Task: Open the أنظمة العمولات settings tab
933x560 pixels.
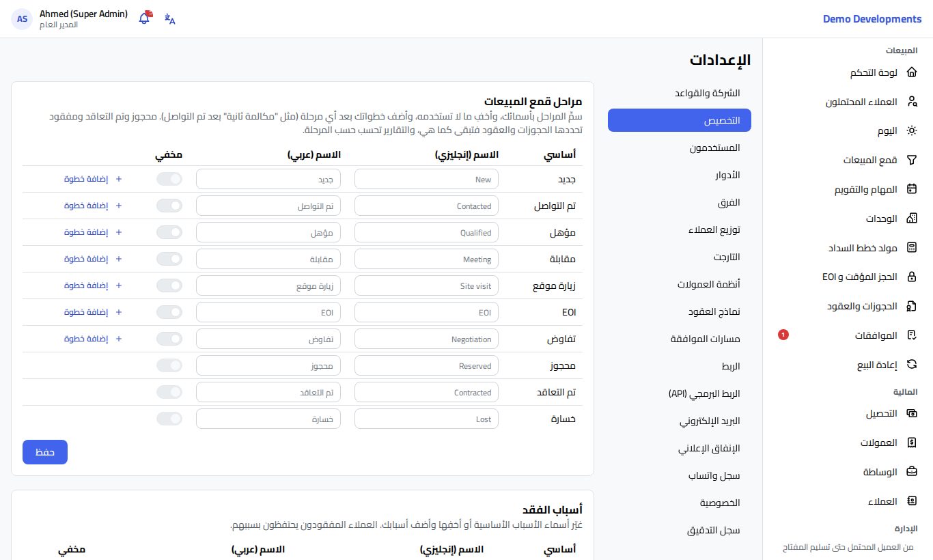Action: [680, 284]
